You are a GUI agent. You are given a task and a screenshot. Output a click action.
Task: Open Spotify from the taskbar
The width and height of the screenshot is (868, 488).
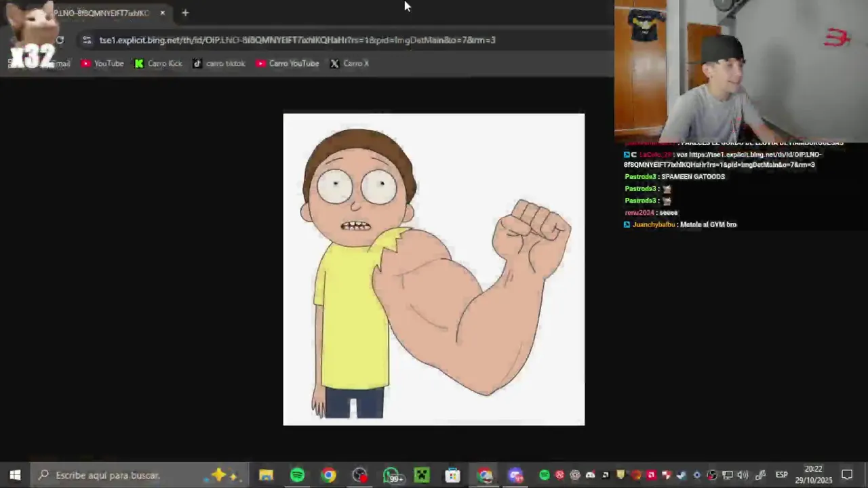297,475
